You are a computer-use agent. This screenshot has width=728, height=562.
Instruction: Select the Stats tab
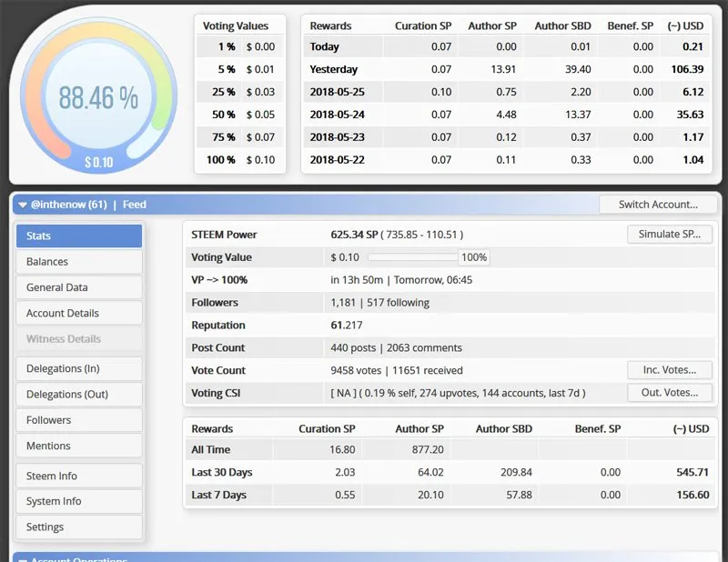(79, 236)
